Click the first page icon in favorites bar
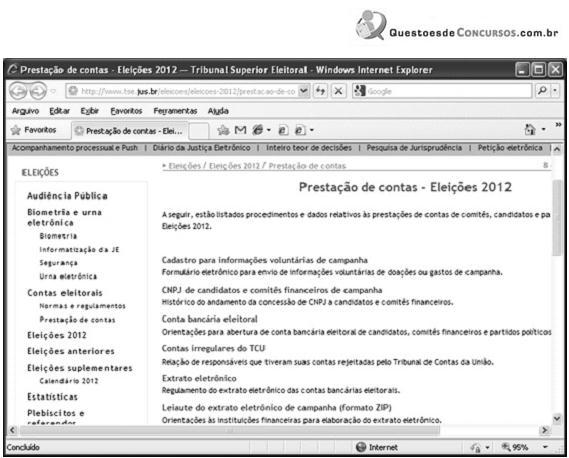 pyautogui.click(x=283, y=130)
